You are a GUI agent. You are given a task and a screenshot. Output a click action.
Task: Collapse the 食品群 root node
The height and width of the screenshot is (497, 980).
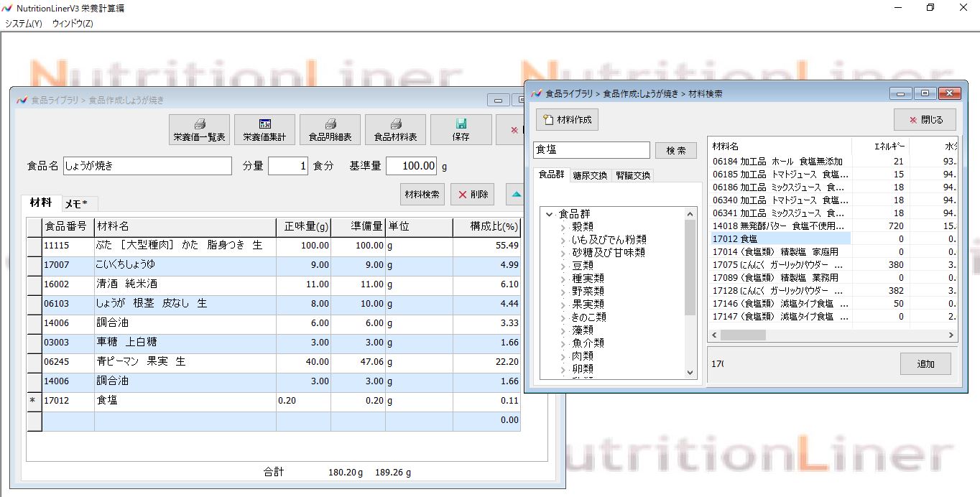550,214
